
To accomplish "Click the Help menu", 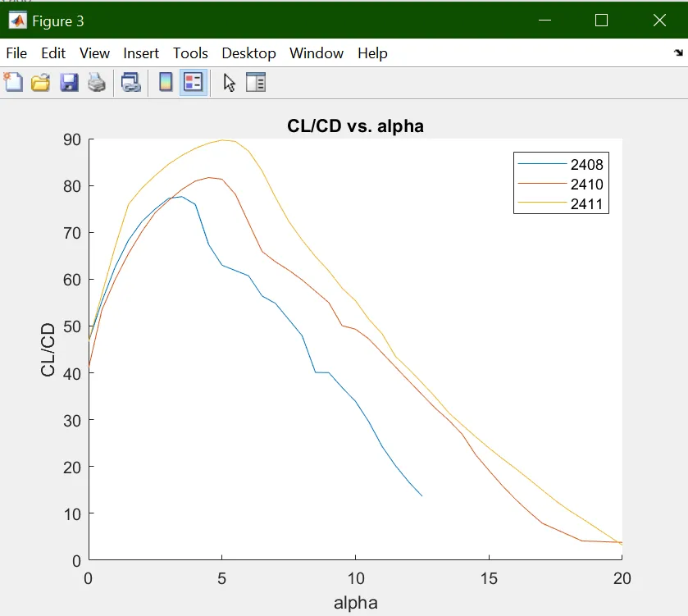I will pos(372,53).
